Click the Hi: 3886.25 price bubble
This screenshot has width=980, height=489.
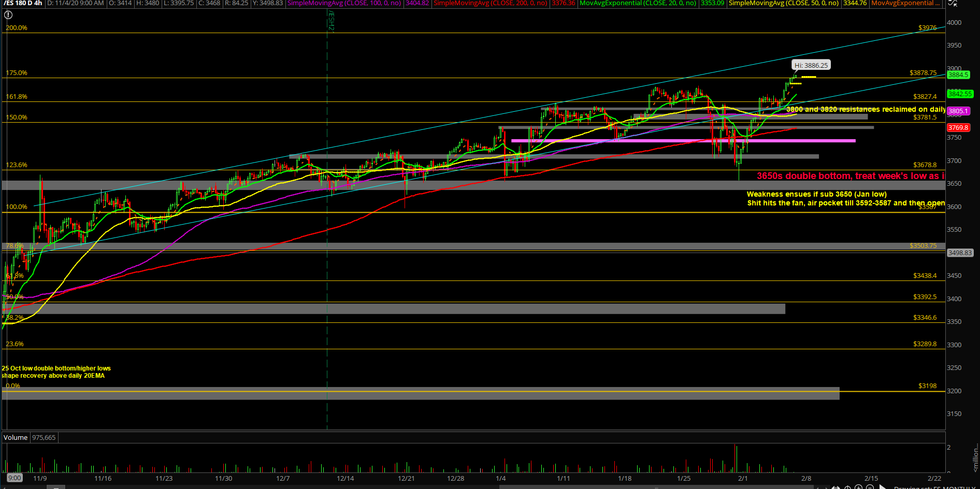[811, 65]
